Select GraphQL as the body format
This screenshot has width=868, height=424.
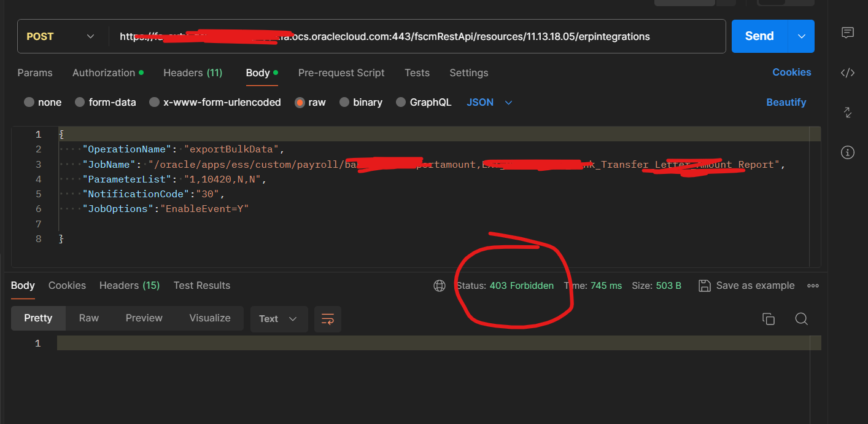coord(424,102)
